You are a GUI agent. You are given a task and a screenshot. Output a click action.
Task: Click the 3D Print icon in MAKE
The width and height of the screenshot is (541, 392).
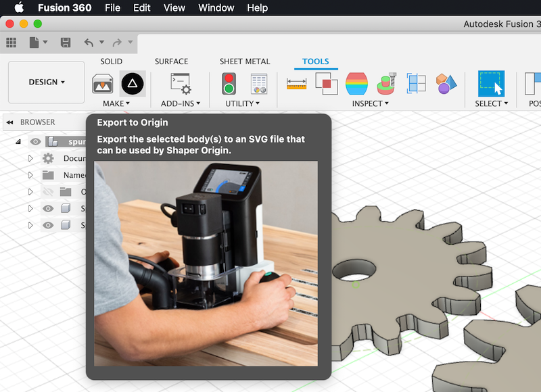coord(103,84)
